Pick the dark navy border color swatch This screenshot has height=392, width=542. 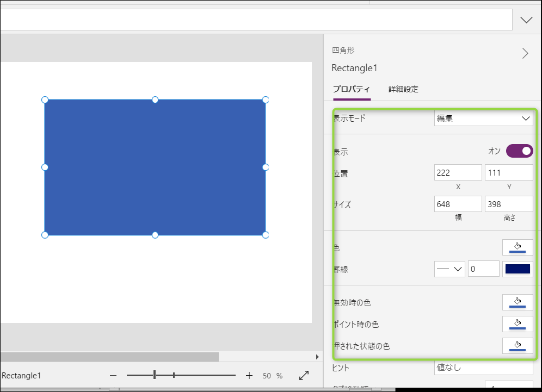click(x=518, y=269)
